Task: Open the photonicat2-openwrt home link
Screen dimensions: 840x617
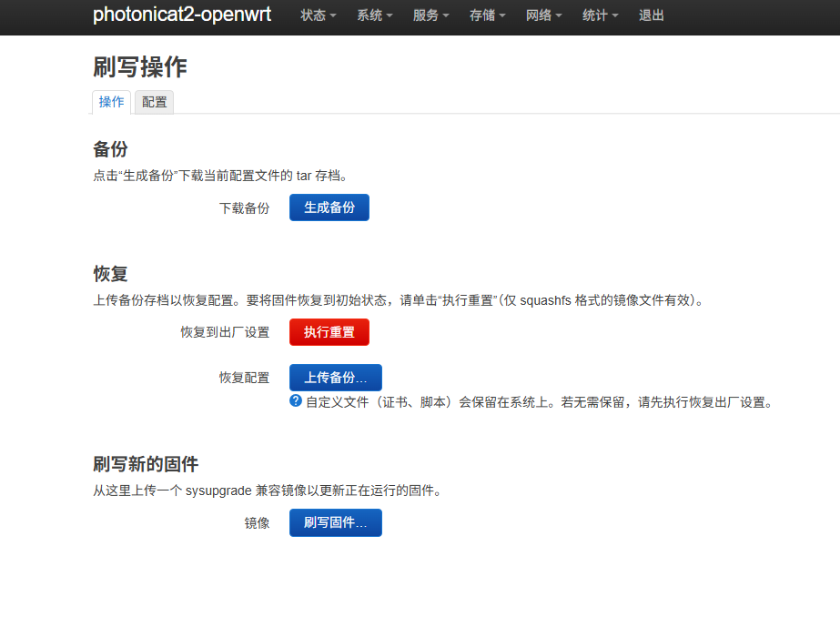Action: (182, 15)
